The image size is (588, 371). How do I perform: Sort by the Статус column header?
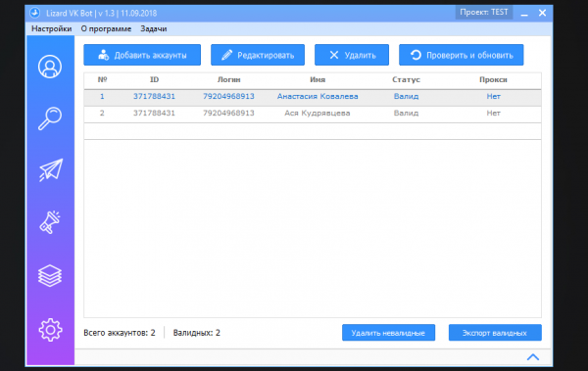coord(406,80)
